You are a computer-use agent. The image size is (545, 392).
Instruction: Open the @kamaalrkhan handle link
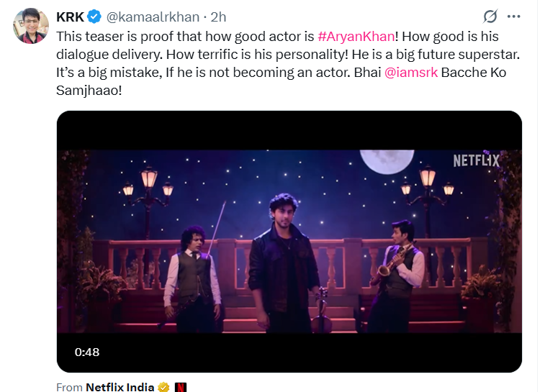153,17
